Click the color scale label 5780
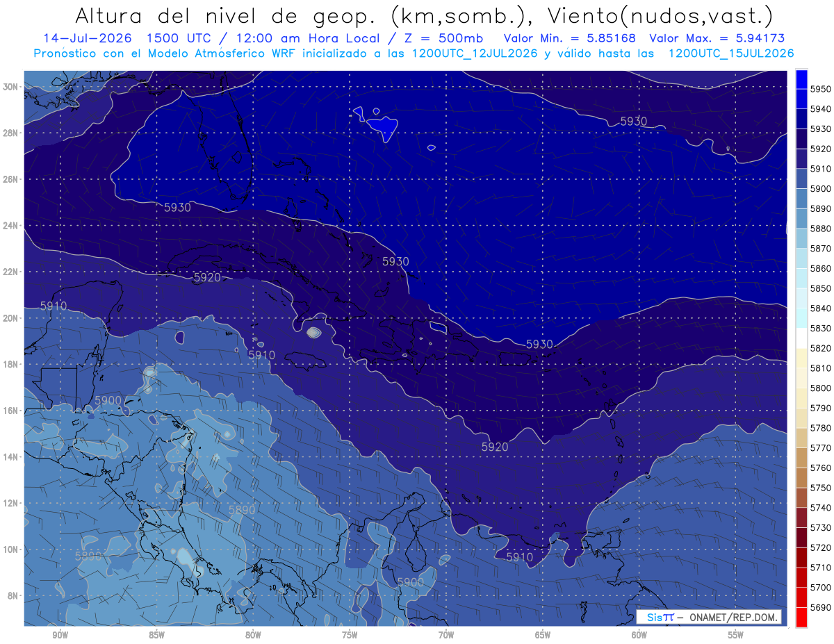The width and height of the screenshot is (834, 644). (x=821, y=428)
